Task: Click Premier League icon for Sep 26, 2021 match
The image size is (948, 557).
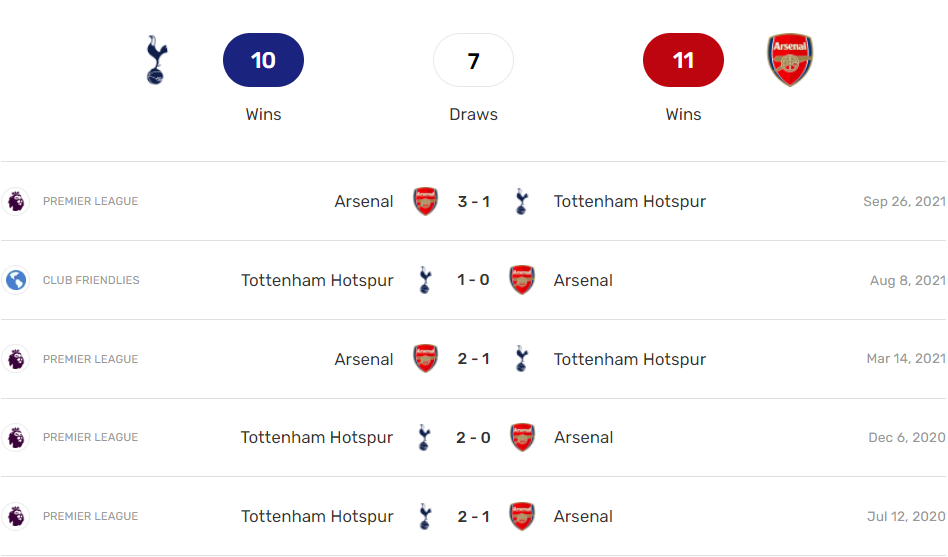Action: [16, 201]
